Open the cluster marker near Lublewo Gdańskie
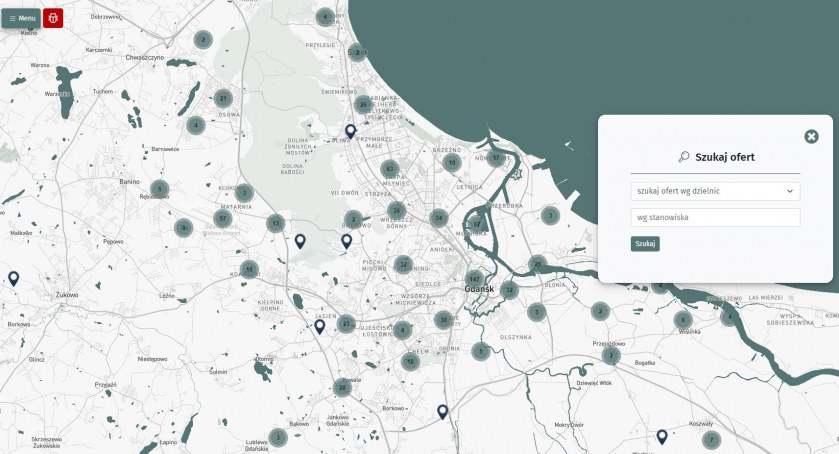 click(278, 437)
